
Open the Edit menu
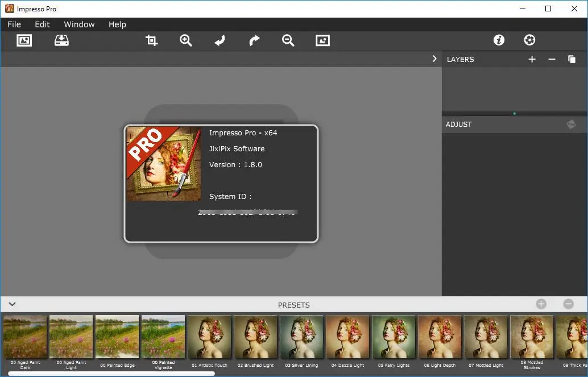click(43, 24)
